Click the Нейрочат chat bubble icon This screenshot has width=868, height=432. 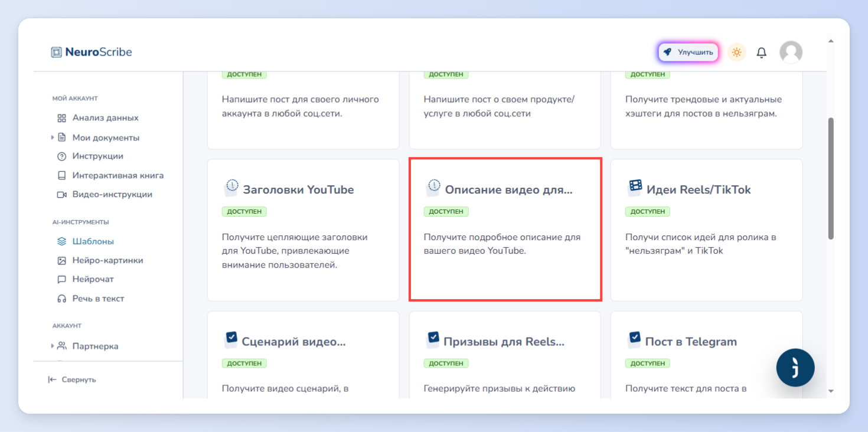click(x=61, y=279)
